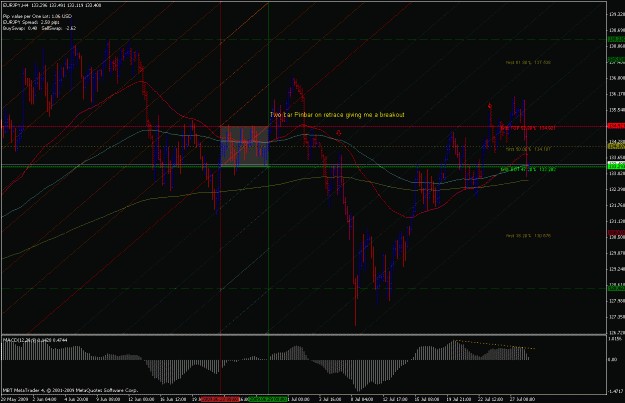Click the BuySwap / SellSwap info line

coord(39,28)
